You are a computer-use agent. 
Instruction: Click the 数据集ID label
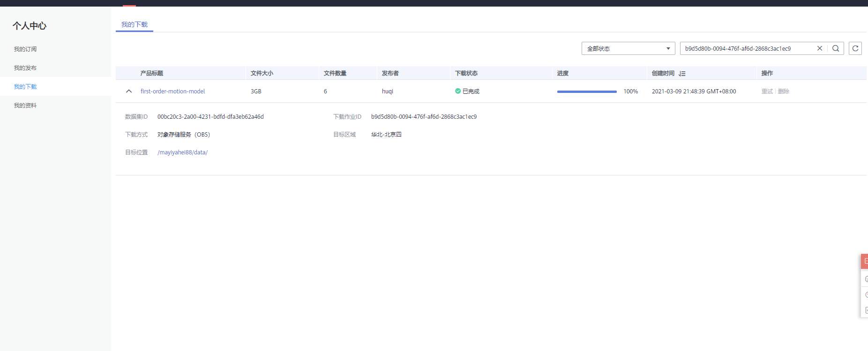(x=136, y=116)
